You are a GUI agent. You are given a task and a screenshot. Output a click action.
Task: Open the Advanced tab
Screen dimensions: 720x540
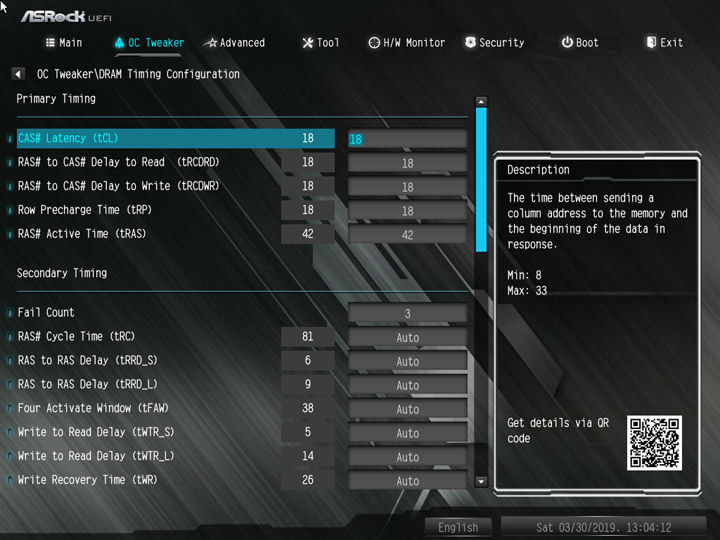[x=234, y=43]
